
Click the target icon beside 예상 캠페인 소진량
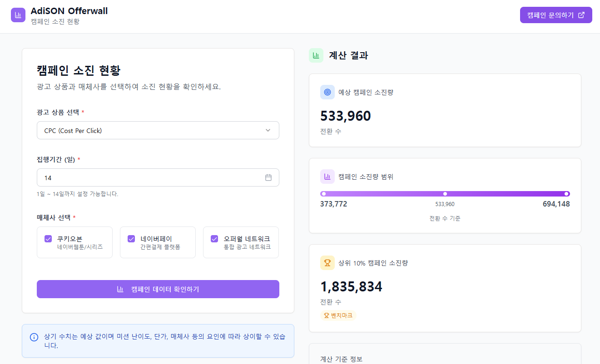click(327, 92)
